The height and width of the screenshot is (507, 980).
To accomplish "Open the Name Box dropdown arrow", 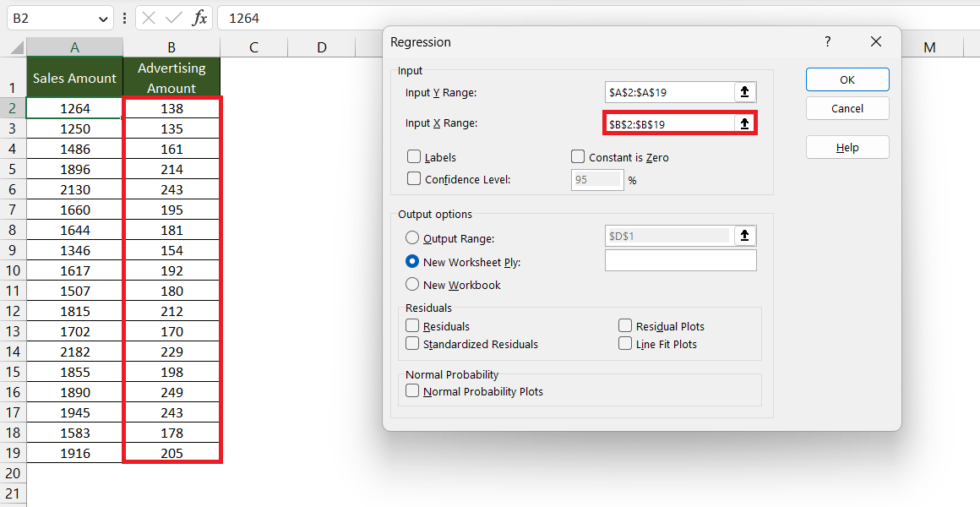I will tap(104, 19).
